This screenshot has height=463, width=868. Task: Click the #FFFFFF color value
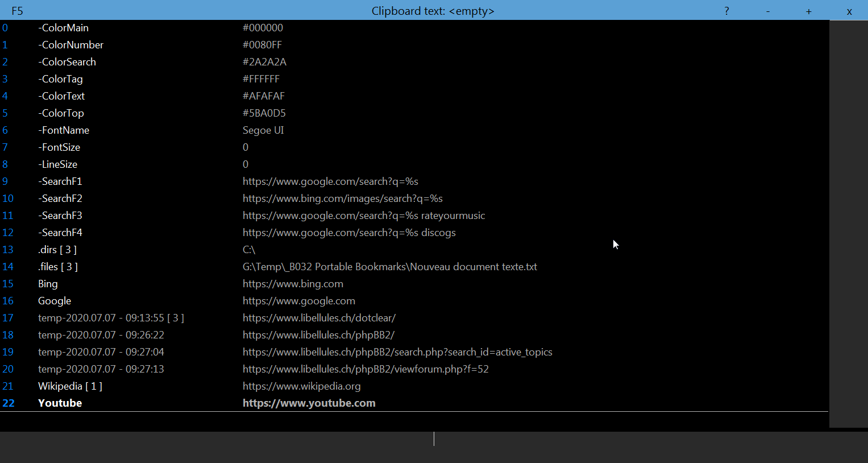click(x=261, y=79)
